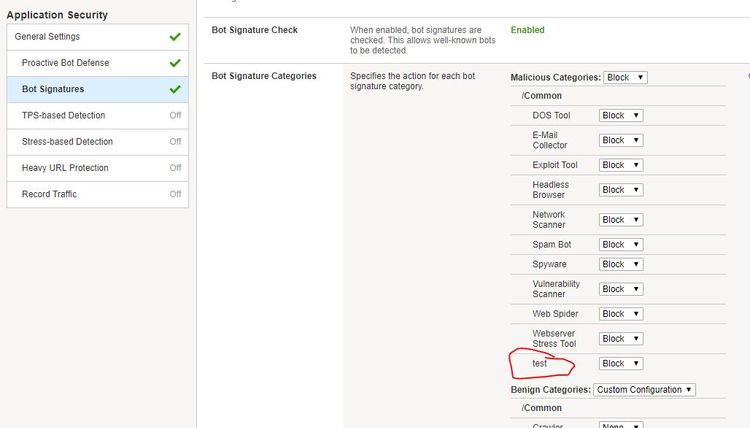750x428 pixels.
Task: Select Proactive Bot Defense menu item
Action: [x=65, y=63]
